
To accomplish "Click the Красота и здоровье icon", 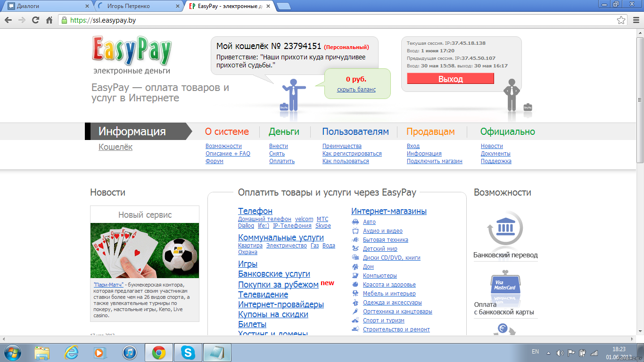I will (355, 285).
